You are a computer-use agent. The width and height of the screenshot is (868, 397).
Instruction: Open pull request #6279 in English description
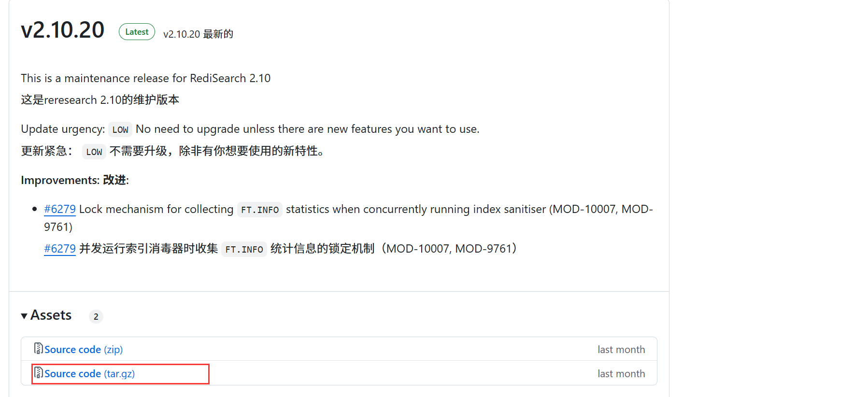click(x=59, y=209)
